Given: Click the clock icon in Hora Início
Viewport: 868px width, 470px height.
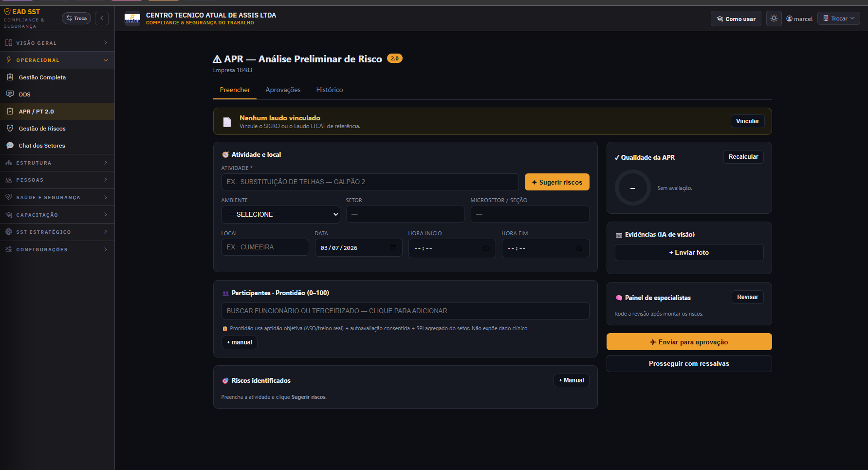Looking at the screenshot, I should point(486,248).
